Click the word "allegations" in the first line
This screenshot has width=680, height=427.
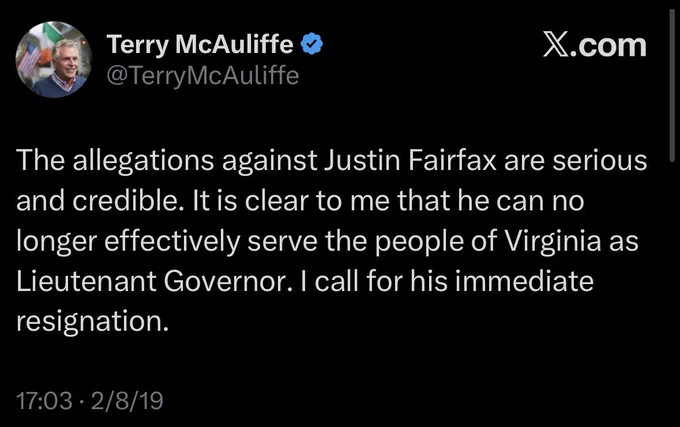(x=143, y=161)
